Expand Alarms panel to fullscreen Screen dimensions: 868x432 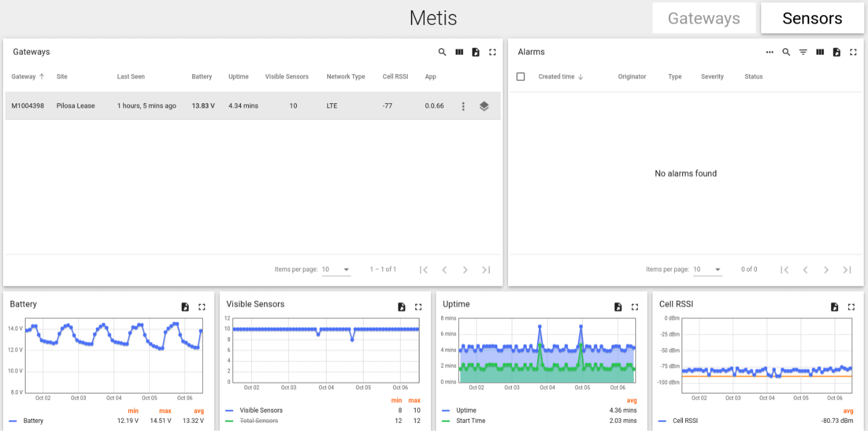(853, 52)
